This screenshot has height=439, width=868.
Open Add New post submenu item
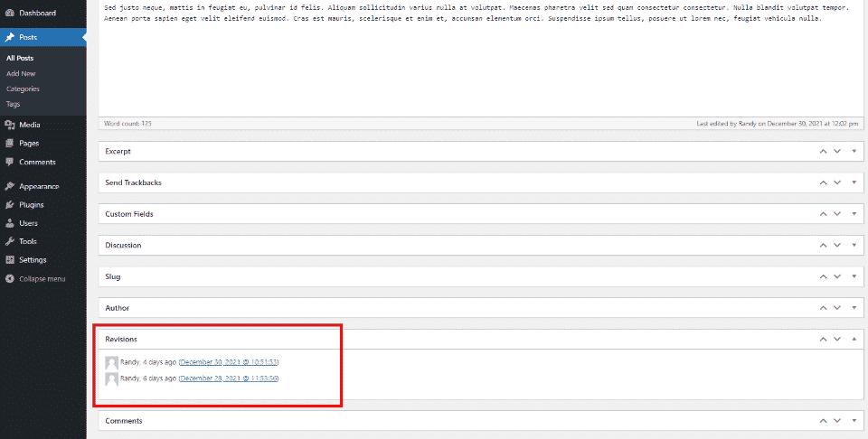point(21,73)
